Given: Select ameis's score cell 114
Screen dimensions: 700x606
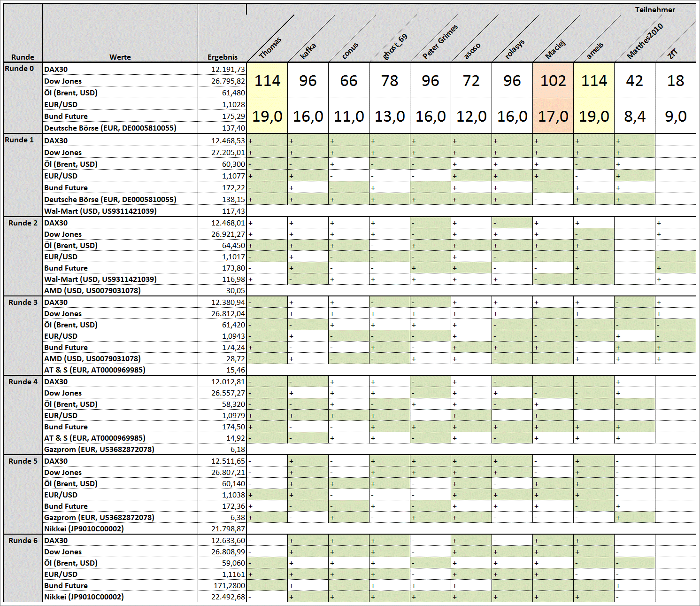Looking at the screenshot, I should 594,81.
